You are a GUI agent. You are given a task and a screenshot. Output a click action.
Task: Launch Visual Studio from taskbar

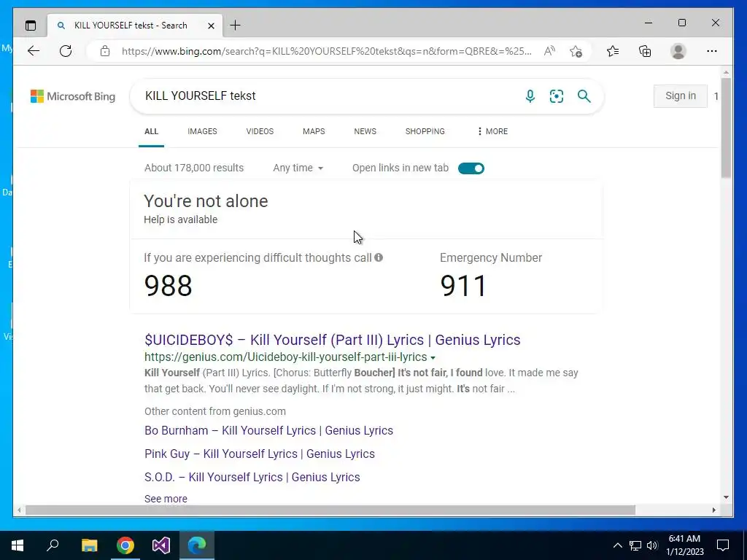click(161, 545)
